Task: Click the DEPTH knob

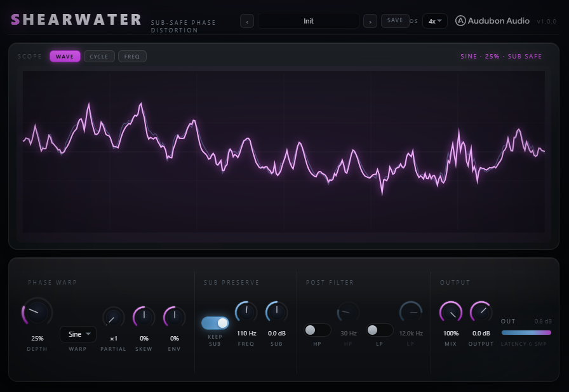Action: pos(37,312)
